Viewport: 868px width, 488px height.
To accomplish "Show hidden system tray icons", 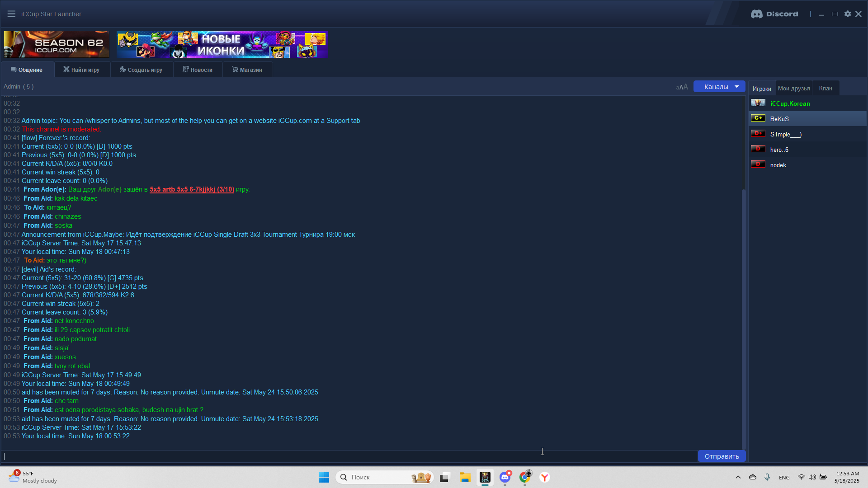I will (x=738, y=477).
